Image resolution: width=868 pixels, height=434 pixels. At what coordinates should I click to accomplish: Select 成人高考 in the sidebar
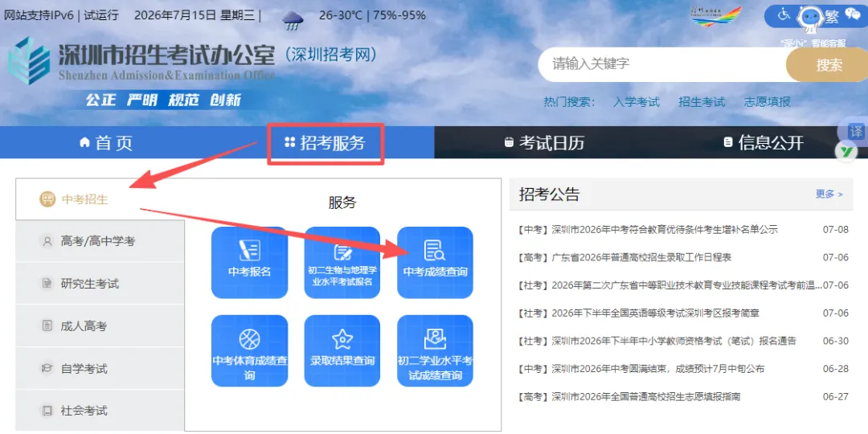coord(100,326)
